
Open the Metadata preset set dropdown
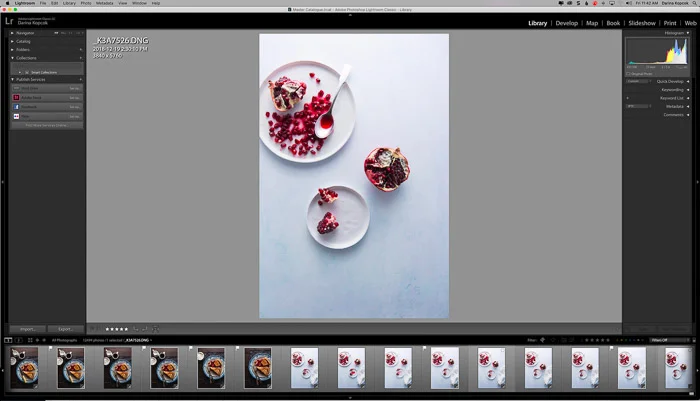tap(638, 106)
